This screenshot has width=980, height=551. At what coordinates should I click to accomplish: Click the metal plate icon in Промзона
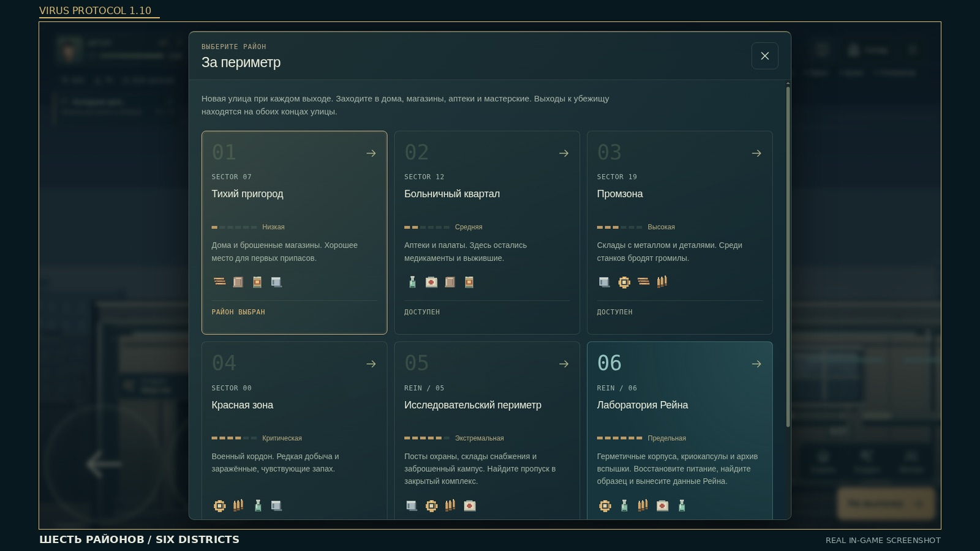pyautogui.click(x=605, y=282)
